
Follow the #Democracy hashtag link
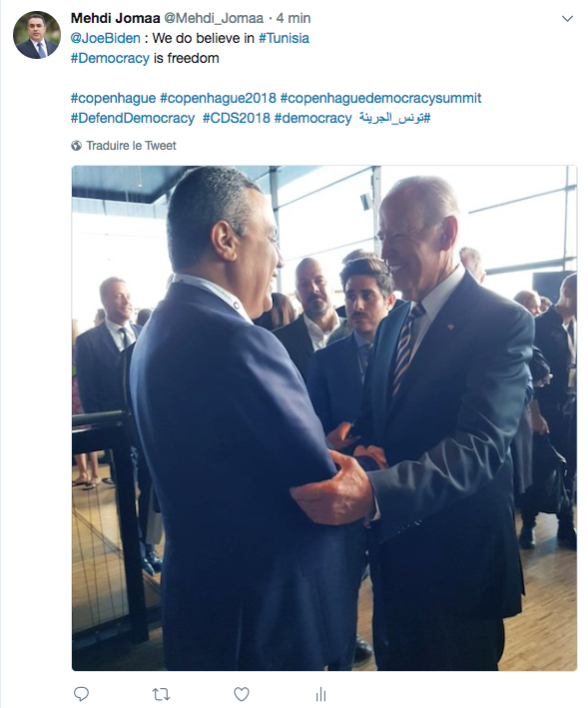[110, 58]
